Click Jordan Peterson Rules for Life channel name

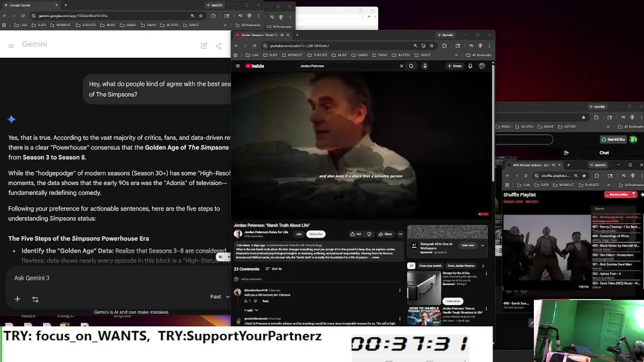[266, 232]
